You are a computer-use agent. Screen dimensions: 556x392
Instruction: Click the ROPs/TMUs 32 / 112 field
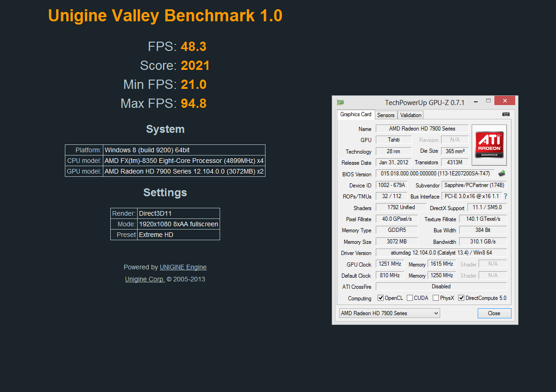(392, 196)
